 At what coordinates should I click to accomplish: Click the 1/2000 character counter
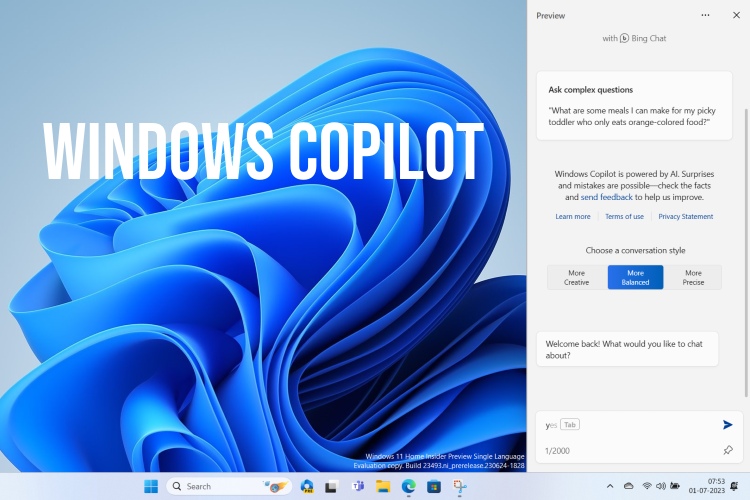tap(557, 451)
